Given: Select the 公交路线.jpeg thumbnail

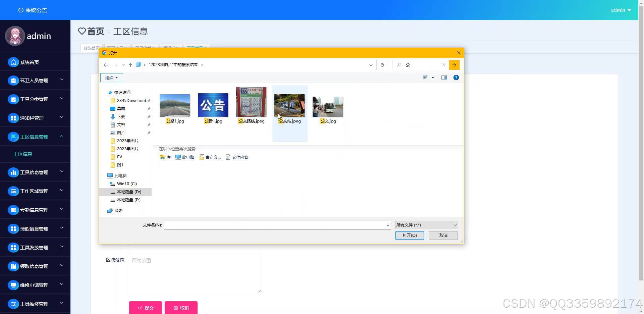Looking at the screenshot, I should 251,102.
